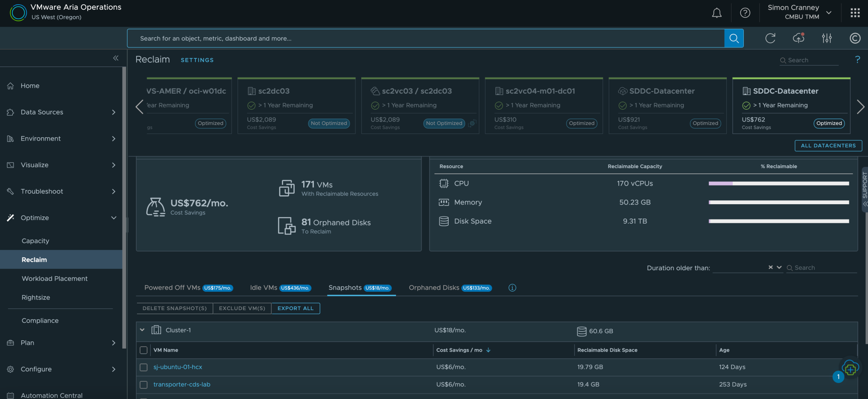Open the display preferences sliders icon
The image size is (868, 399).
[x=827, y=38]
